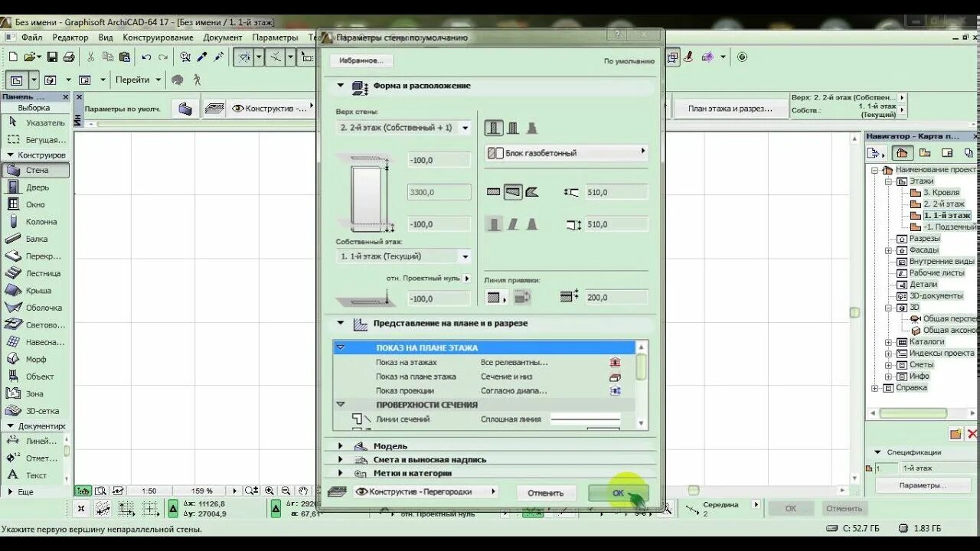The image size is (980, 551).
Task: Open the Документ menu
Action: [223, 37]
